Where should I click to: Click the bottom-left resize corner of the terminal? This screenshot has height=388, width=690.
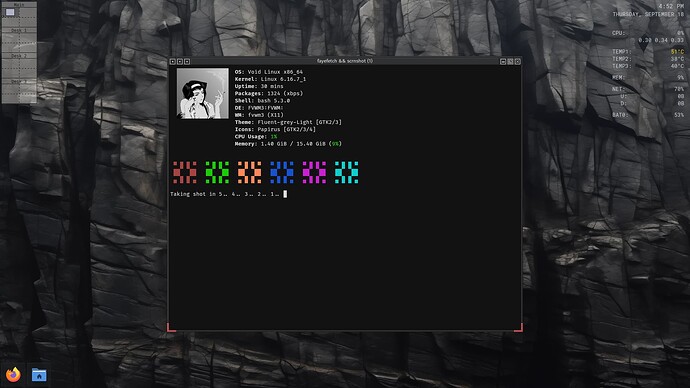click(171, 327)
